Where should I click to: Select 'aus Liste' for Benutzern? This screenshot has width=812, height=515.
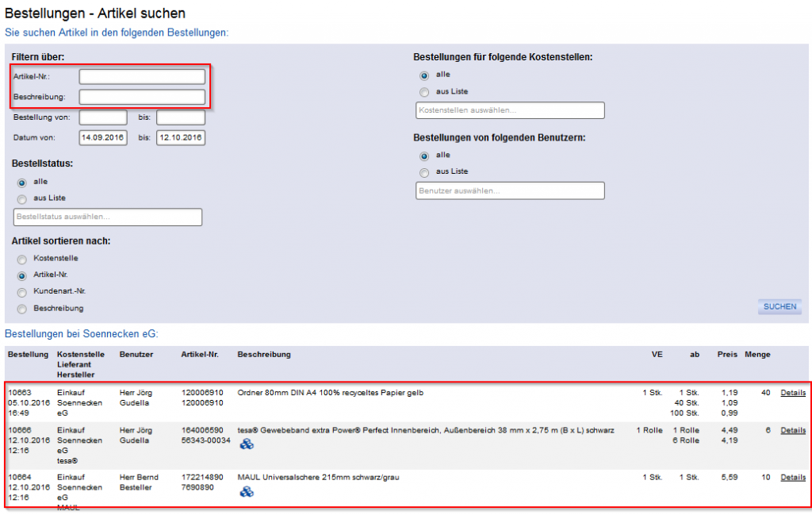pyautogui.click(x=424, y=172)
